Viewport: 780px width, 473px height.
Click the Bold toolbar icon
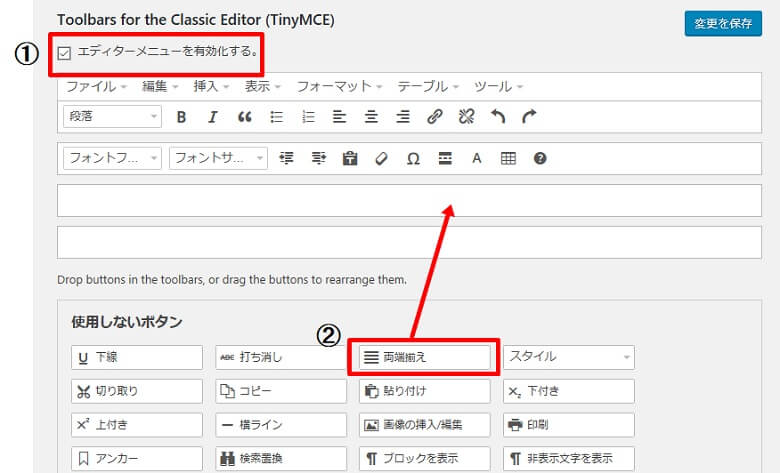point(181,117)
